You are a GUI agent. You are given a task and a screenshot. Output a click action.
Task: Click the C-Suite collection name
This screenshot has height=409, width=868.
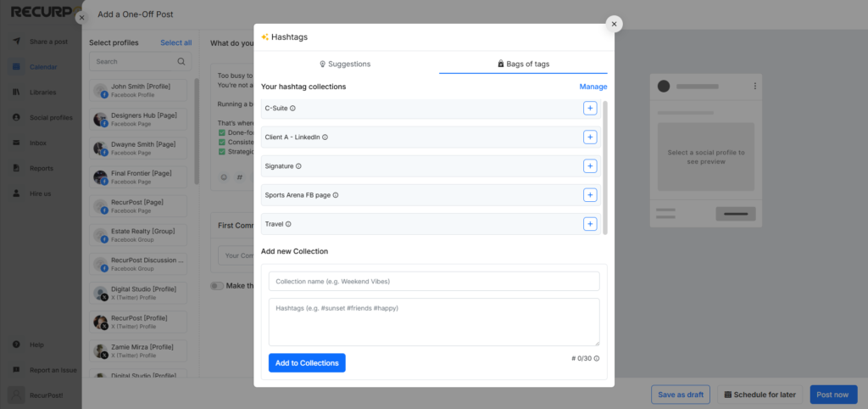point(276,108)
